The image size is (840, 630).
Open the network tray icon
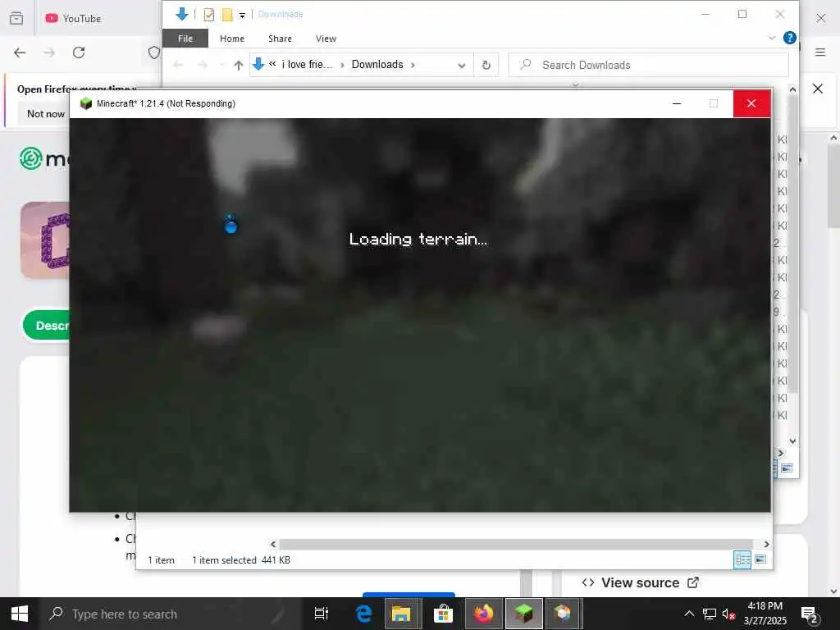pyautogui.click(x=710, y=614)
